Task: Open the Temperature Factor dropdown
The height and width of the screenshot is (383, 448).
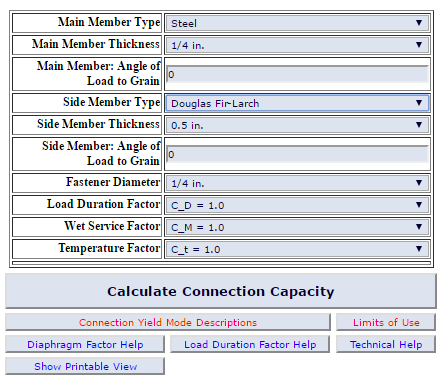Action: tap(297, 249)
